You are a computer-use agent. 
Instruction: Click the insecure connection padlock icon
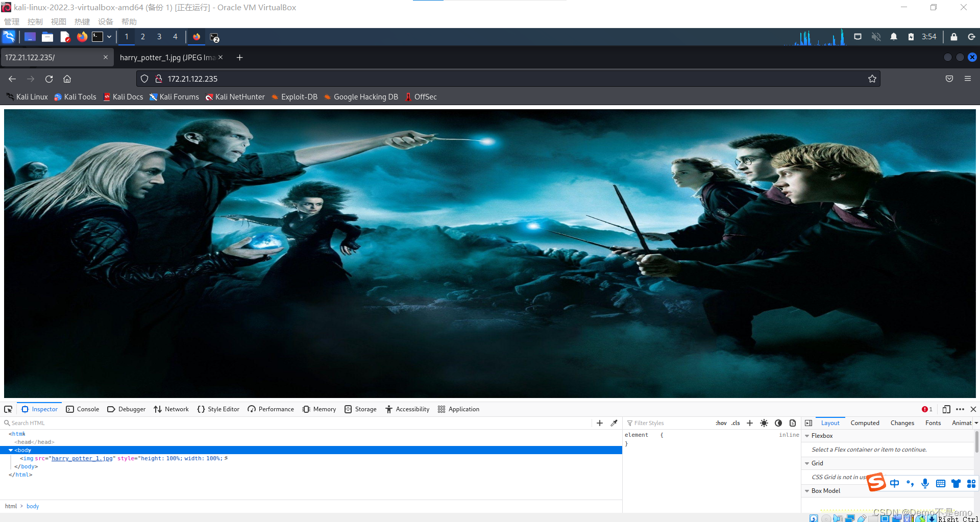[159, 79]
